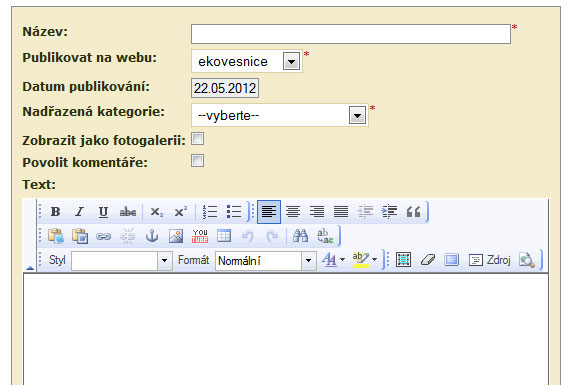This screenshot has width=571, height=385.
Task: Toggle superscript formatting
Action: coord(181,212)
